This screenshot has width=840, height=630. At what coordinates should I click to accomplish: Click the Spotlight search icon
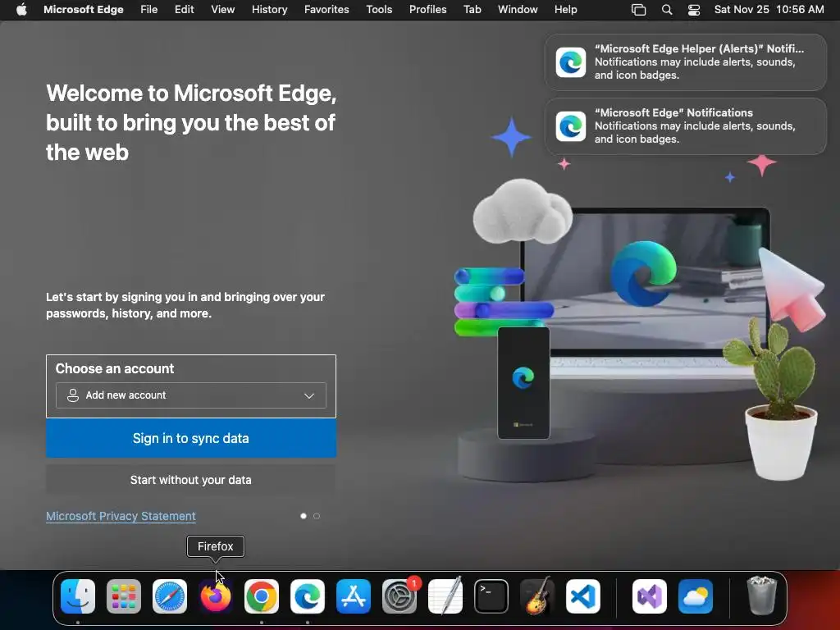[667, 10]
